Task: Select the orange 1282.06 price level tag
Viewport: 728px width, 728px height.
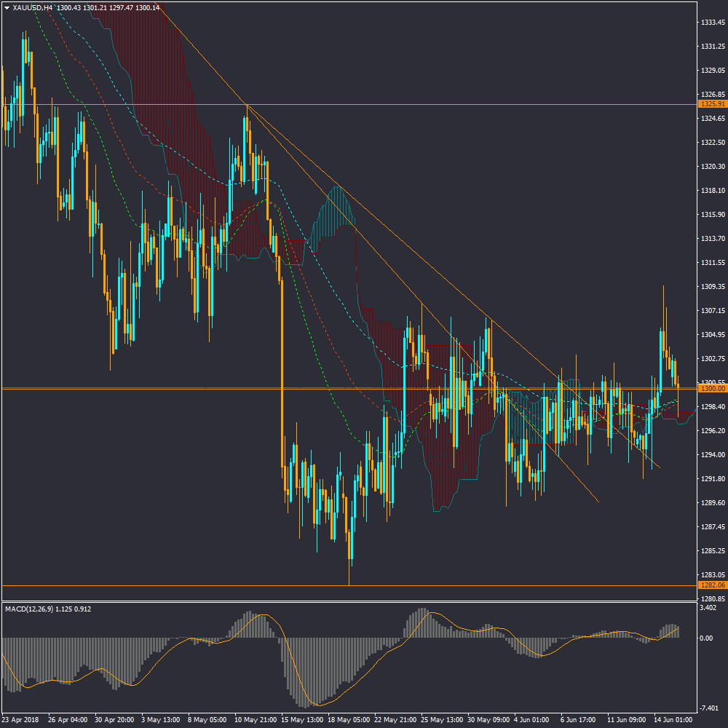Action: pyautogui.click(x=711, y=585)
